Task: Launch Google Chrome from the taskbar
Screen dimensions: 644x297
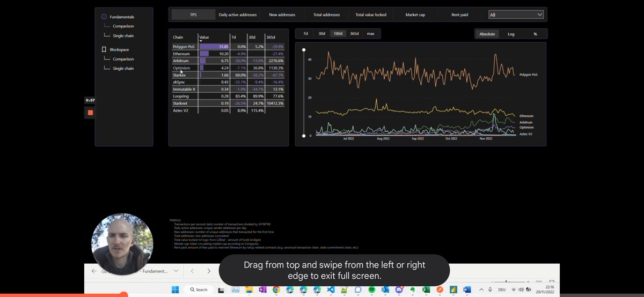Action: coord(276,289)
